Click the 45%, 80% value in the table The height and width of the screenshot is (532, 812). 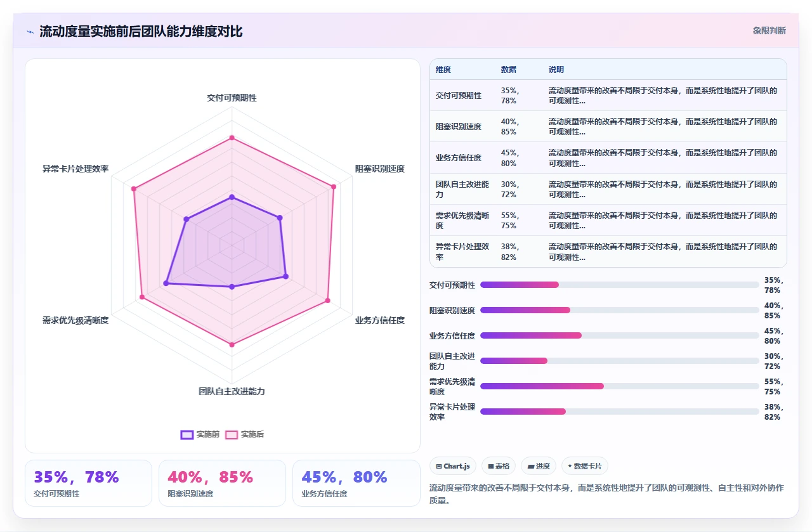coord(511,158)
